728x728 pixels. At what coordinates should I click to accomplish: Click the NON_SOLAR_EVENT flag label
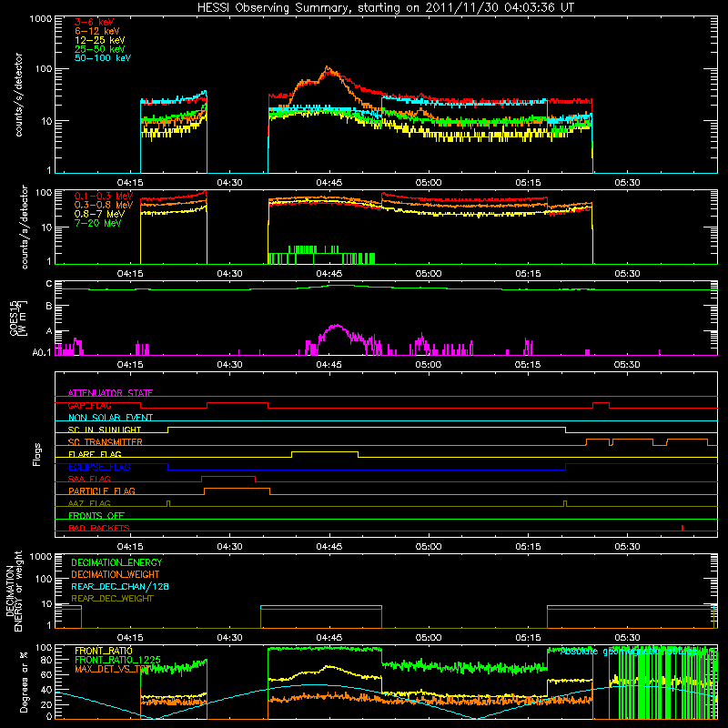pyautogui.click(x=110, y=418)
